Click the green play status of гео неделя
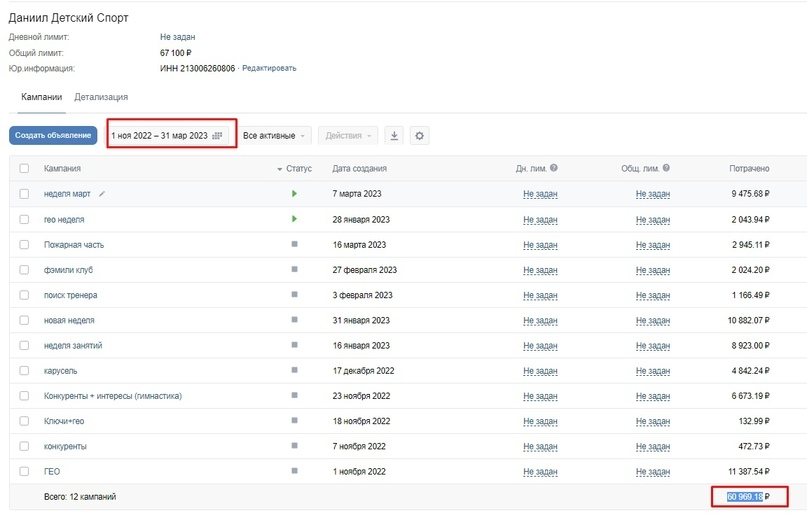The height and width of the screenshot is (520, 807). (x=294, y=219)
